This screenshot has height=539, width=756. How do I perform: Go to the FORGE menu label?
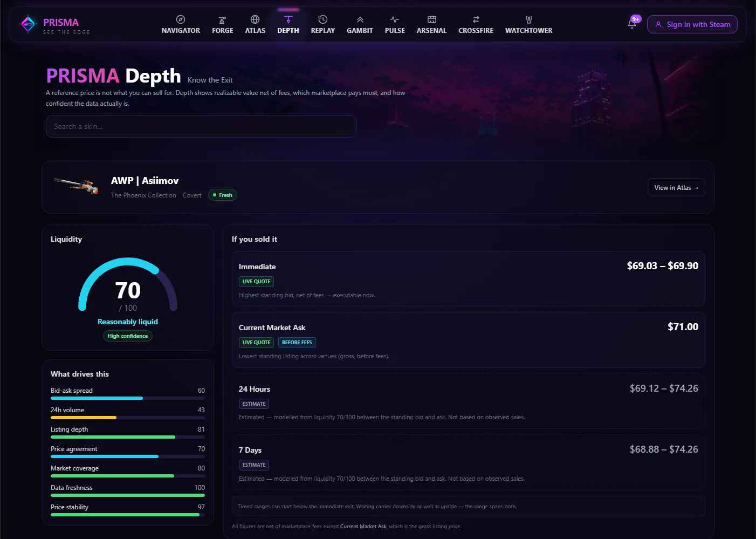coord(223,31)
